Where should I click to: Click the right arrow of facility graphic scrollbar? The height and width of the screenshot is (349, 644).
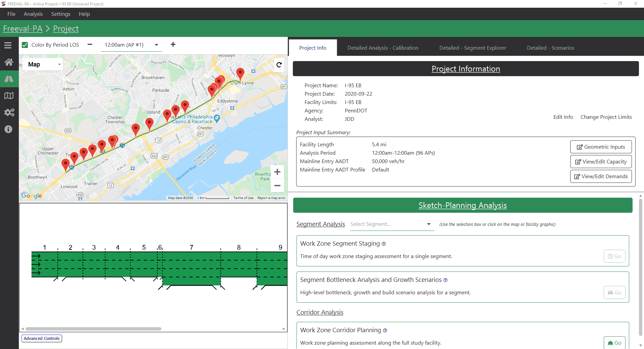(284, 329)
